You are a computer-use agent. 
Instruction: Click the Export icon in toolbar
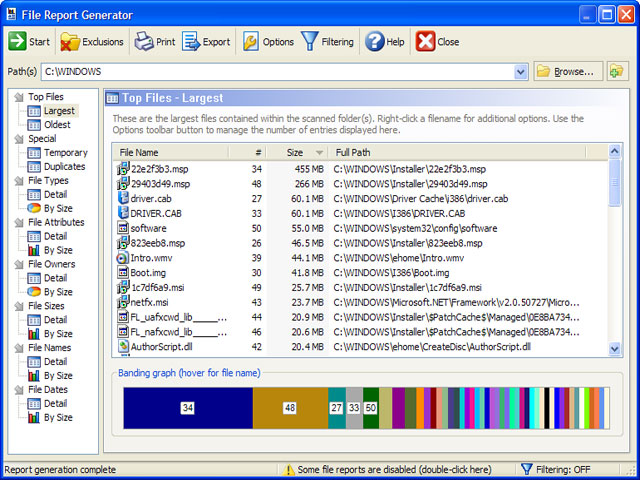tap(191, 41)
